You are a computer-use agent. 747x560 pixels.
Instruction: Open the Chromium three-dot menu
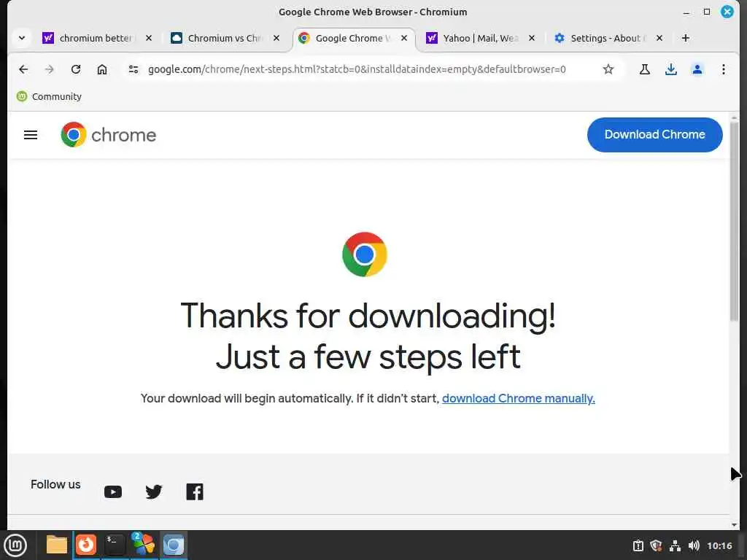tap(723, 69)
